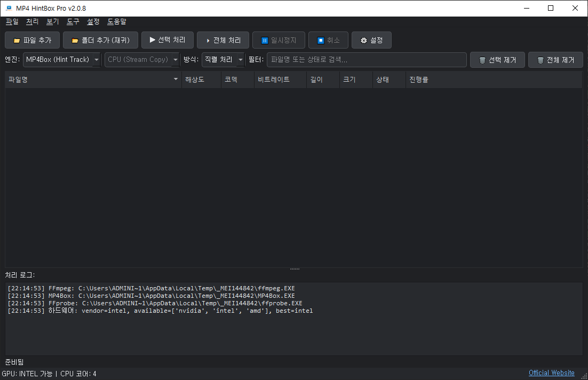Click the 크기 column header
This screenshot has width=588, height=380.
[356, 80]
